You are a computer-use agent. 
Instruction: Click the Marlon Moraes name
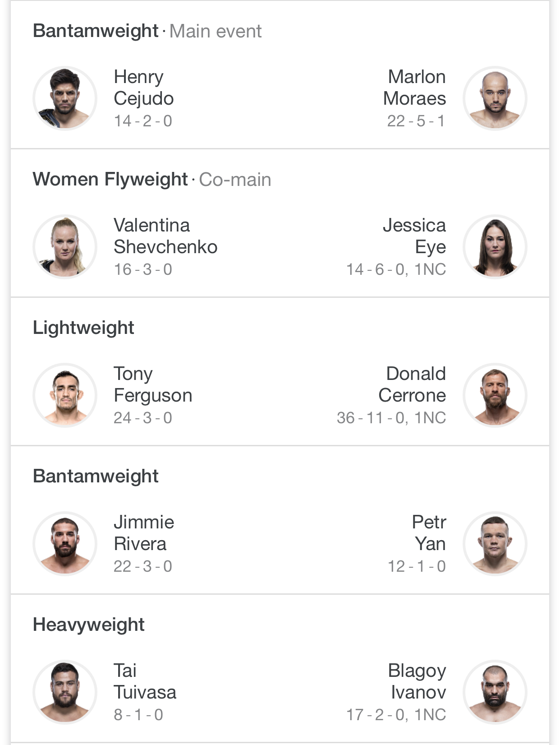[415, 88]
